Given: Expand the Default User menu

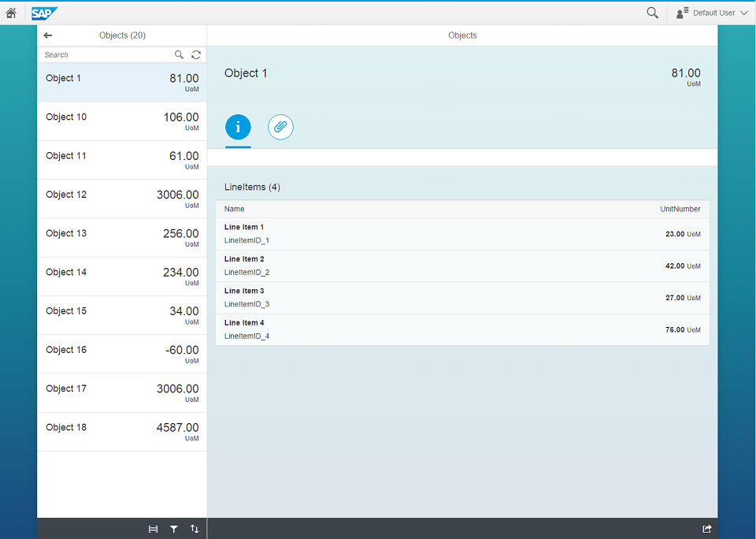Looking at the screenshot, I should [712, 13].
